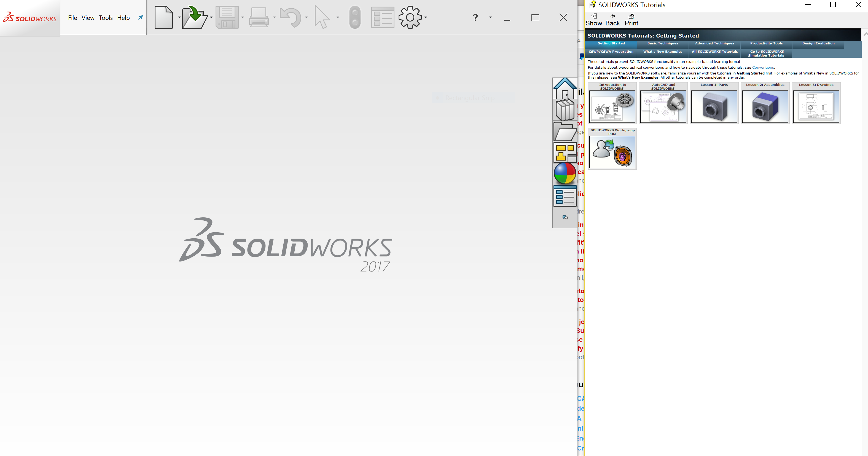Open the Custom Properties task pane tab
Image resolution: width=868 pixels, height=456 pixels.
565,196
